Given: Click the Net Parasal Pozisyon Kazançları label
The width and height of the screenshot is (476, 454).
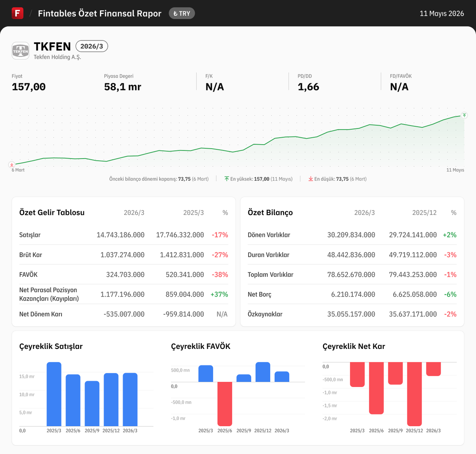Looking at the screenshot, I should tap(49, 294).
